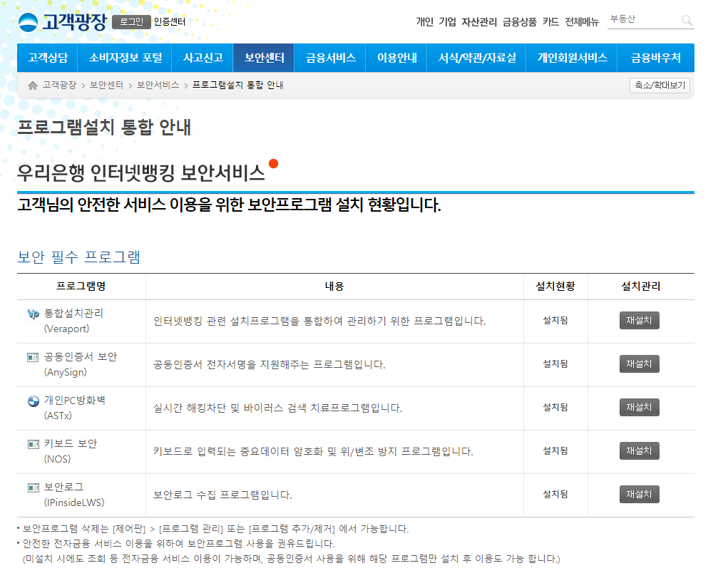Open the 개인 top menu
Screen dimensions: 718x588
424,22
